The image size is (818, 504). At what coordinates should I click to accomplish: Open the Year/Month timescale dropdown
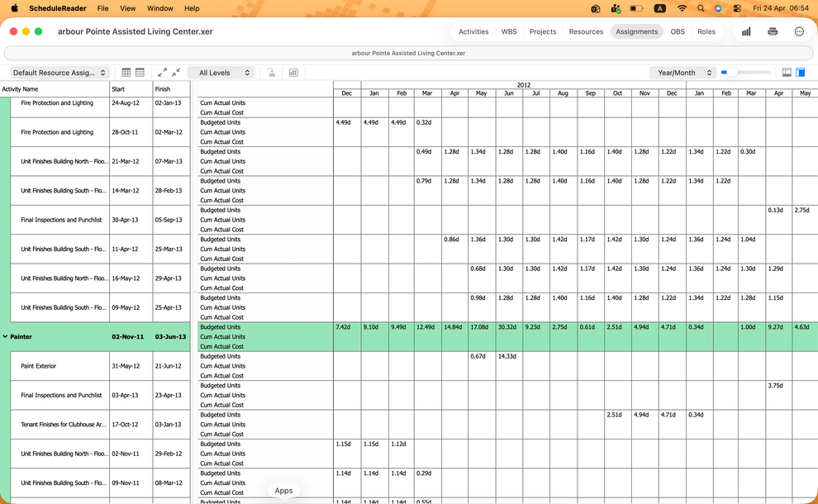pyautogui.click(x=682, y=73)
